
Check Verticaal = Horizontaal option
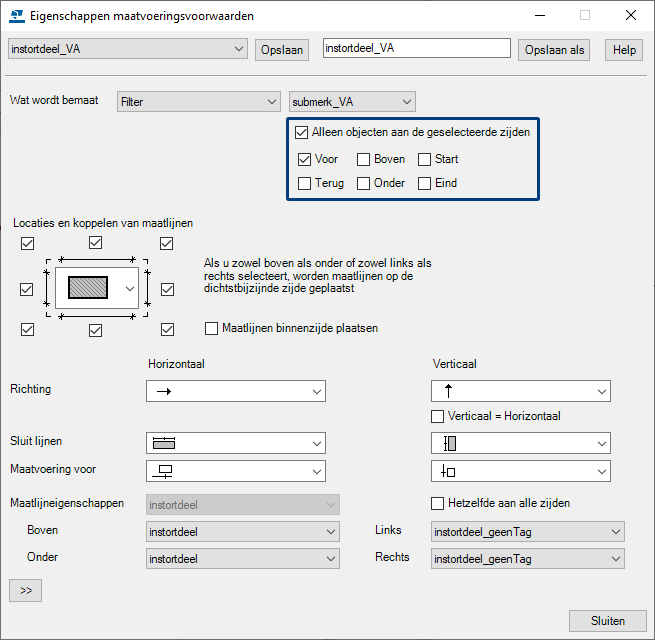pos(438,416)
